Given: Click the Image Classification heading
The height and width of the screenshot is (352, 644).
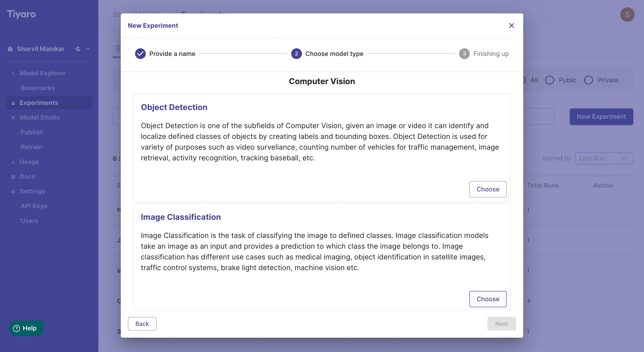Looking at the screenshot, I should pyautogui.click(x=181, y=217).
